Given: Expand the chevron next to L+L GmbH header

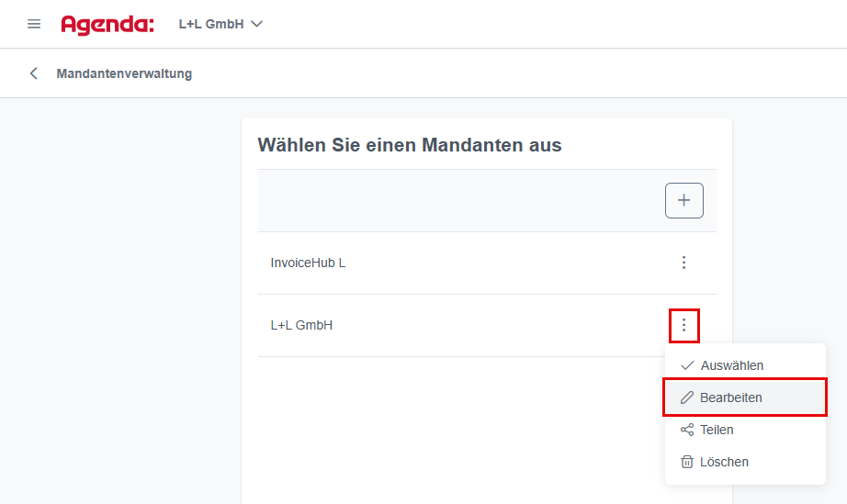Looking at the screenshot, I should point(257,24).
